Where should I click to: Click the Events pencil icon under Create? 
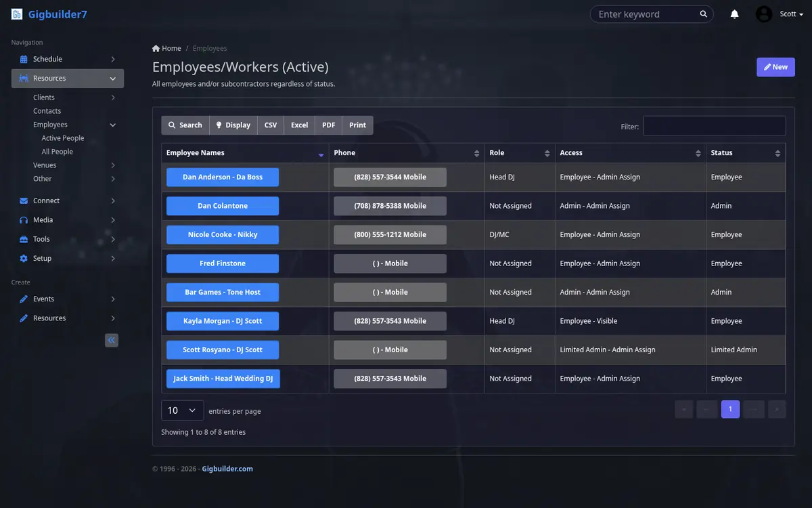tap(24, 299)
